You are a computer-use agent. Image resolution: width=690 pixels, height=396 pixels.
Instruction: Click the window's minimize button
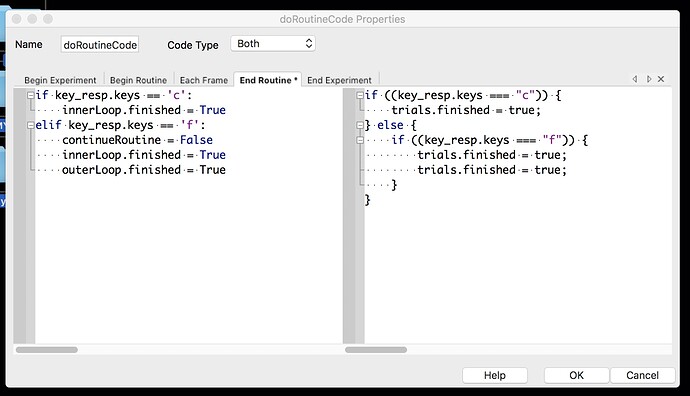pyautogui.click(x=32, y=19)
